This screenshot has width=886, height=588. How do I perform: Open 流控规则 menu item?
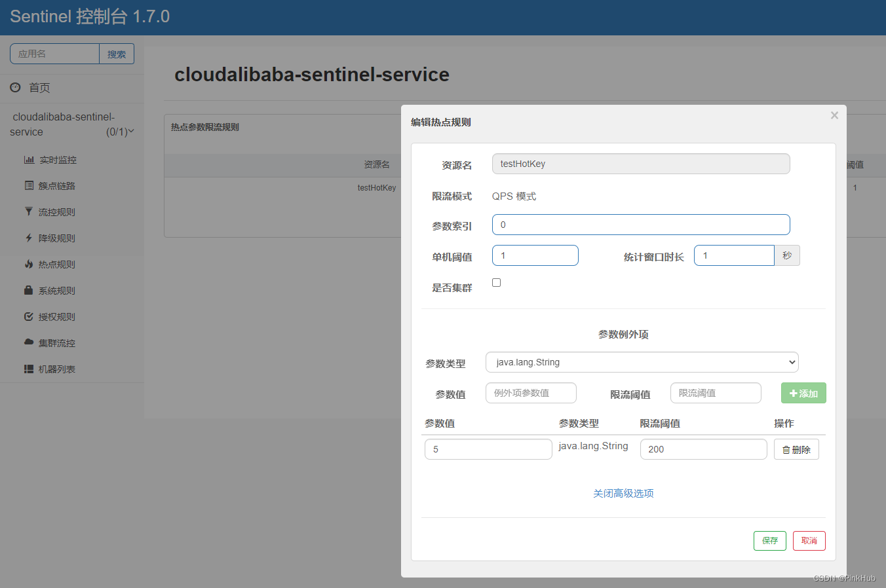tap(57, 212)
